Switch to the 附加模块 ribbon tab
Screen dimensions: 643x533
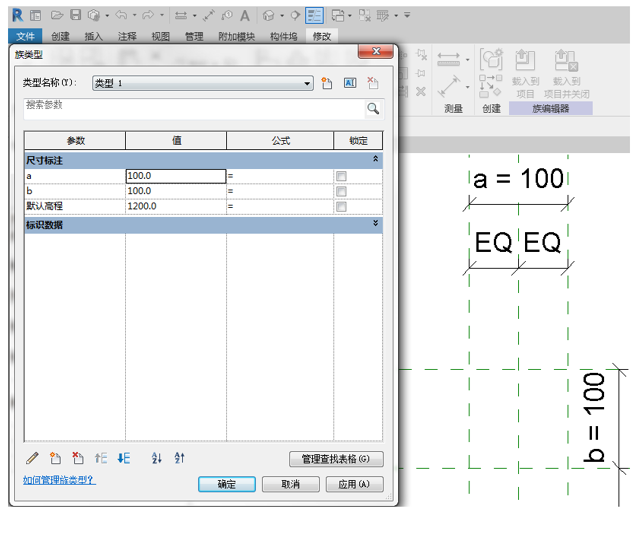coord(237,36)
